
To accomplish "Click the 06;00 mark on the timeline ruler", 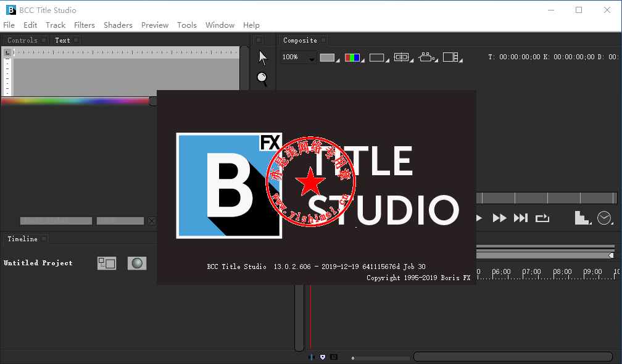I will [x=502, y=272].
